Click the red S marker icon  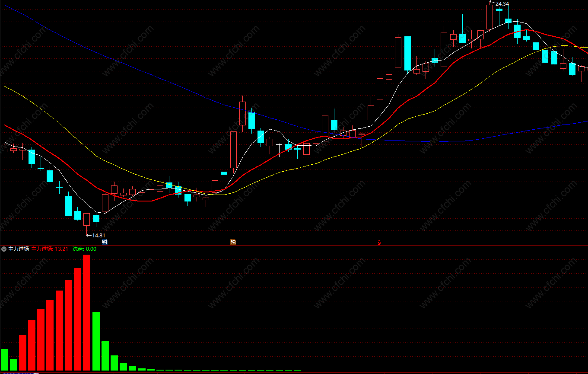click(x=379, y=242)
